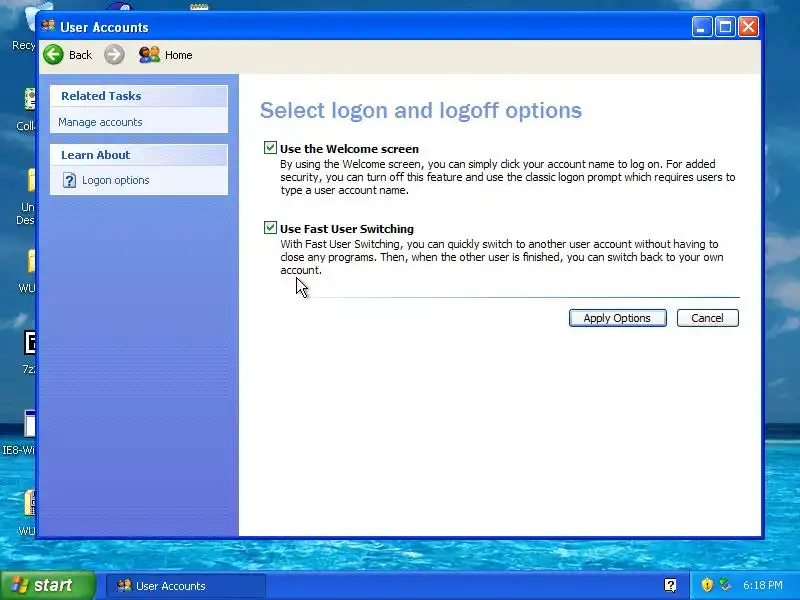Click the Safely Remove Hardware tray icon

point(725,584)
